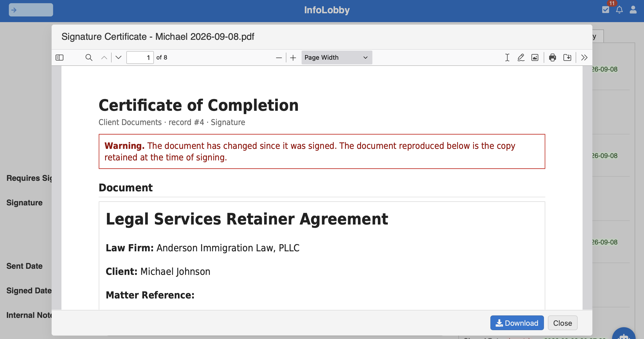
Task: Save the PDF via toolbar icon
Action: (567, 57)
